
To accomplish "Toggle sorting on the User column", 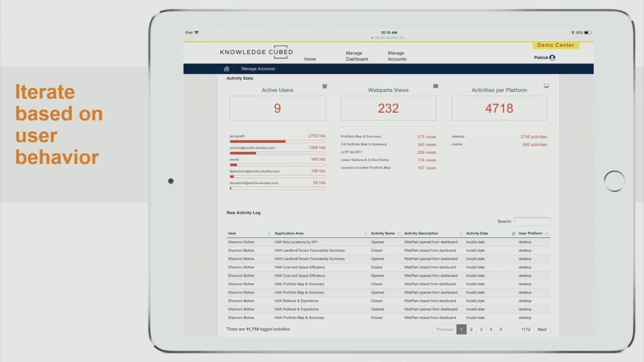I will click(269, 233).
